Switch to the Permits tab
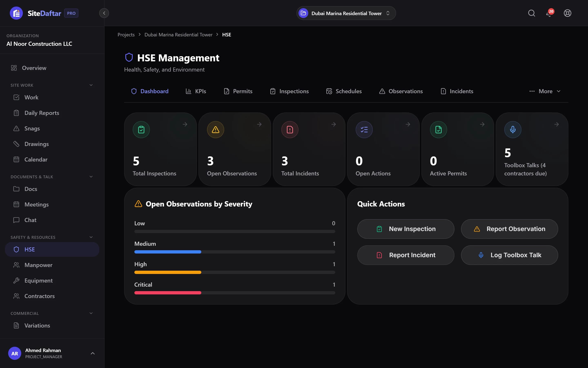Image resolution: width=588 pixels, height=368 pixels. coord(238,91)
